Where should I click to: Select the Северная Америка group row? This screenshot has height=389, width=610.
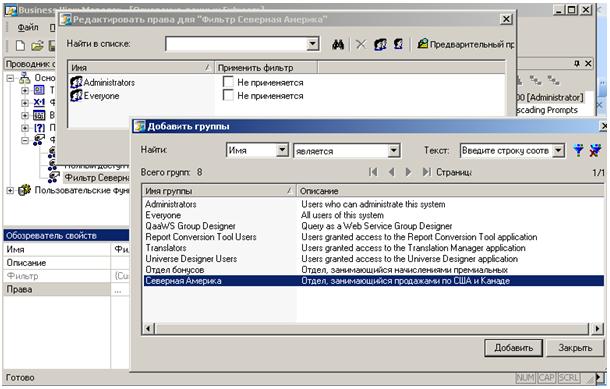pos(373,280)
